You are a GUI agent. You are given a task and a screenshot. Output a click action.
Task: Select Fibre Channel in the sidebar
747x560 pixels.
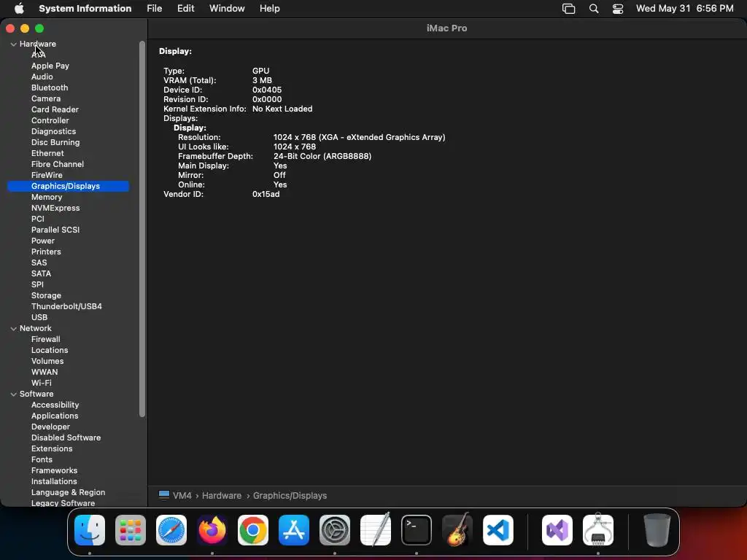57,164
